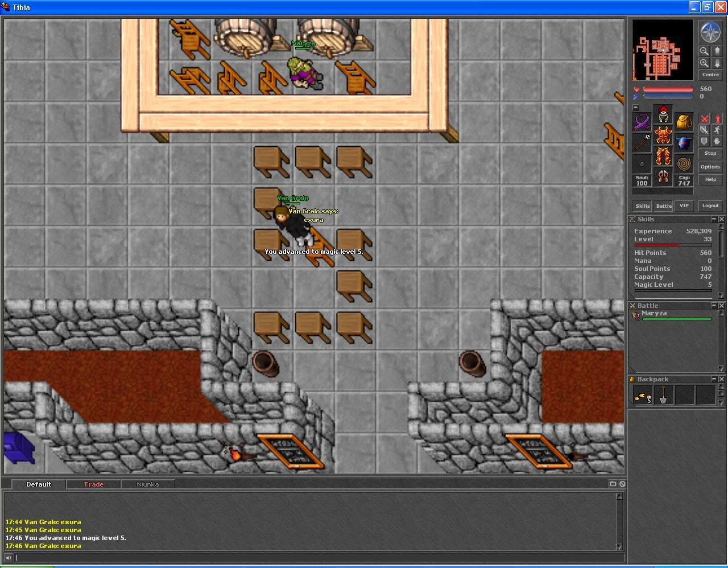Click the Tibia title bar icon
Image resolution: width=728 pixels, height=568 pixels.
pos(6,7)
